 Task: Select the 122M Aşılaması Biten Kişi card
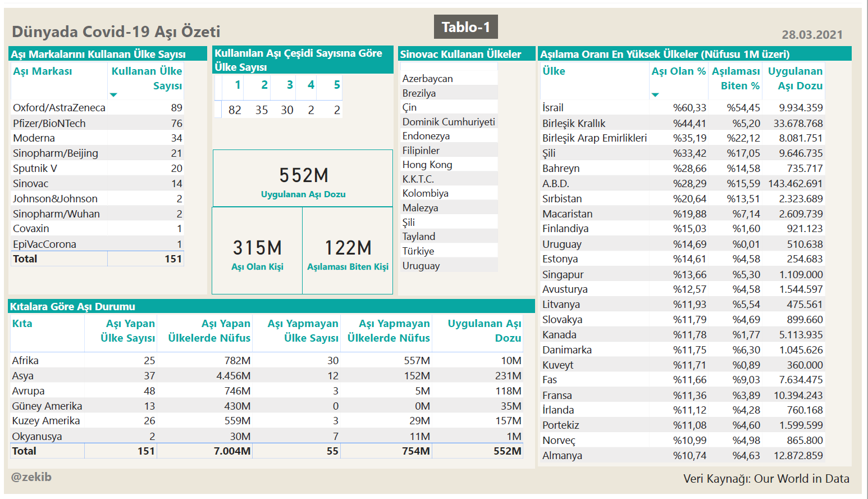pyautogui.click(x=348, y=251)
